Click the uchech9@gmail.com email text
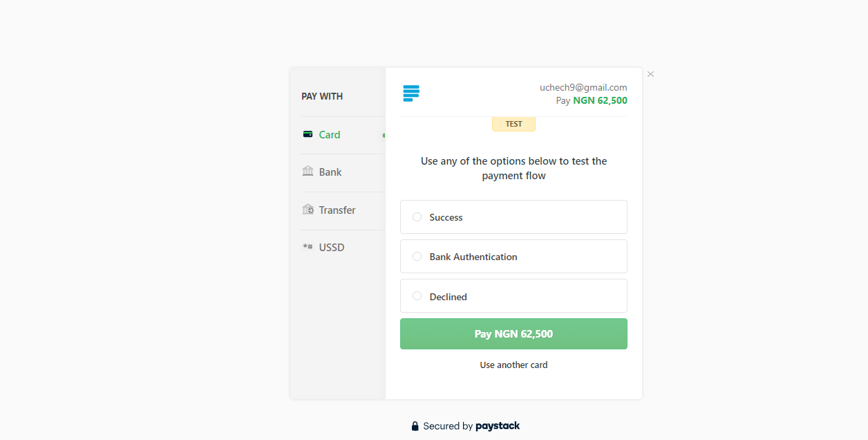Screen dimensions: 868x440 click(583, 87)
